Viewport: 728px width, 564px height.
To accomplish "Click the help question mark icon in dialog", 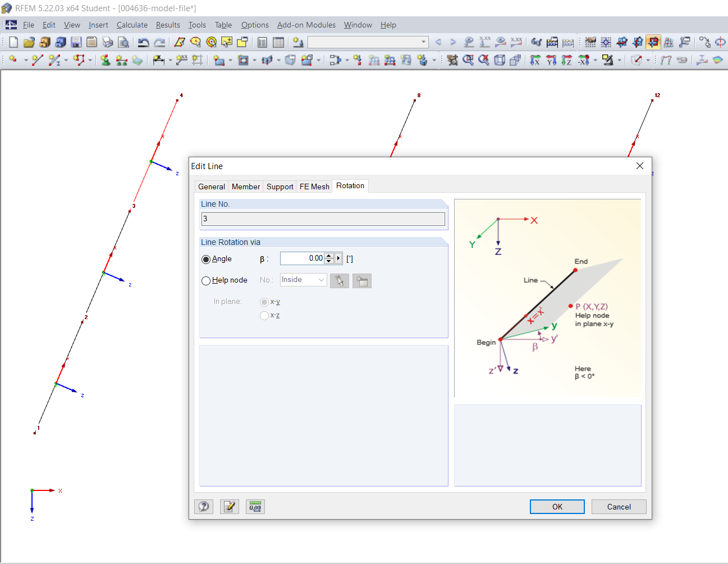I will [x=204, y=506].
